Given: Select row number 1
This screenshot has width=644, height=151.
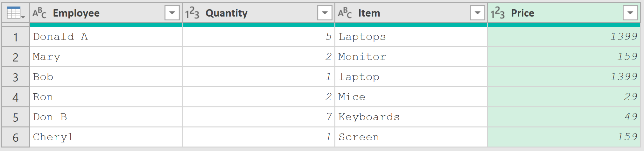Looking at the screenshot, I should [x=16, y=37].
